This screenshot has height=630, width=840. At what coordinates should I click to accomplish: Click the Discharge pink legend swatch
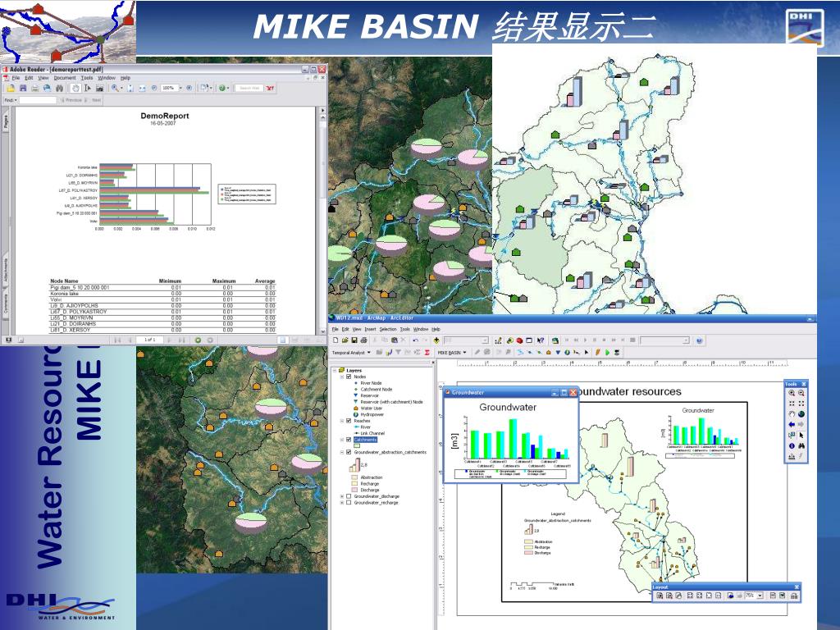tap(354, 490)
